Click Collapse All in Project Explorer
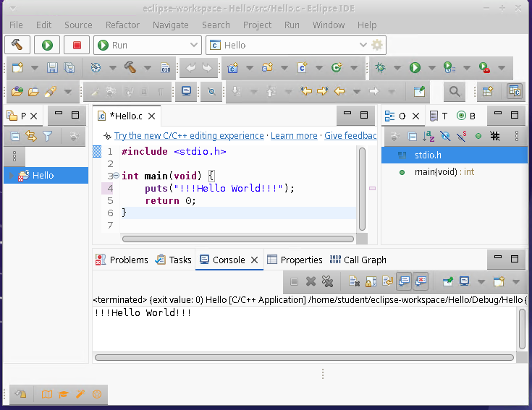This screenshot has width=532, height=410. (14, 136)
